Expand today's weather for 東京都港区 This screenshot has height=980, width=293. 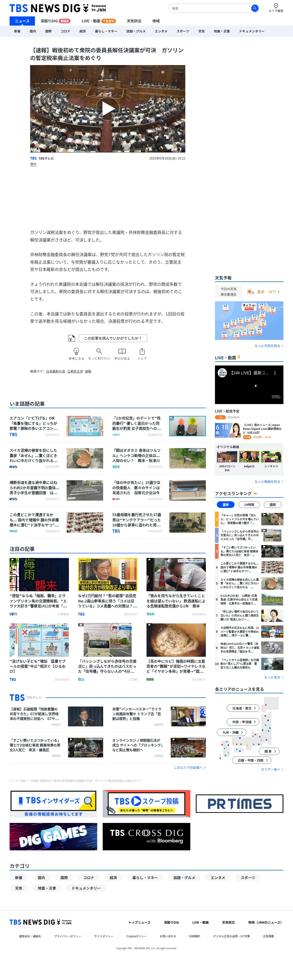pos(249,292)
